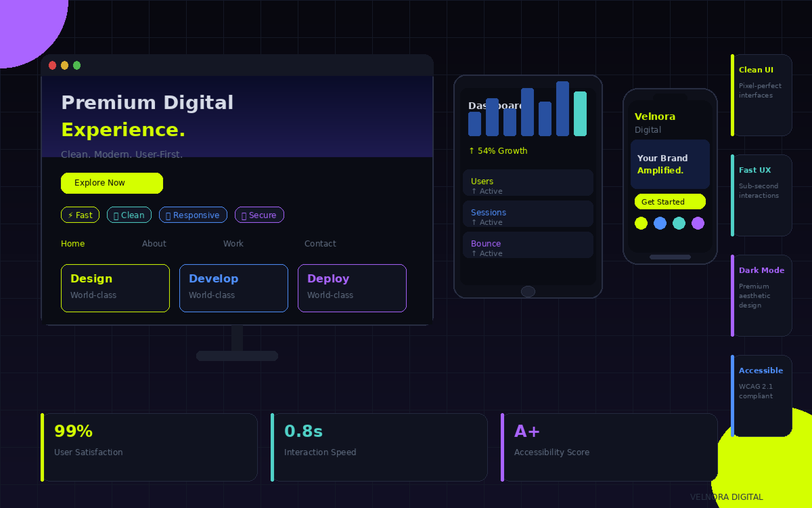The image size is (812, 508).
Task: Click the Velnora title on the phone
Action: (x=655, y=117)
